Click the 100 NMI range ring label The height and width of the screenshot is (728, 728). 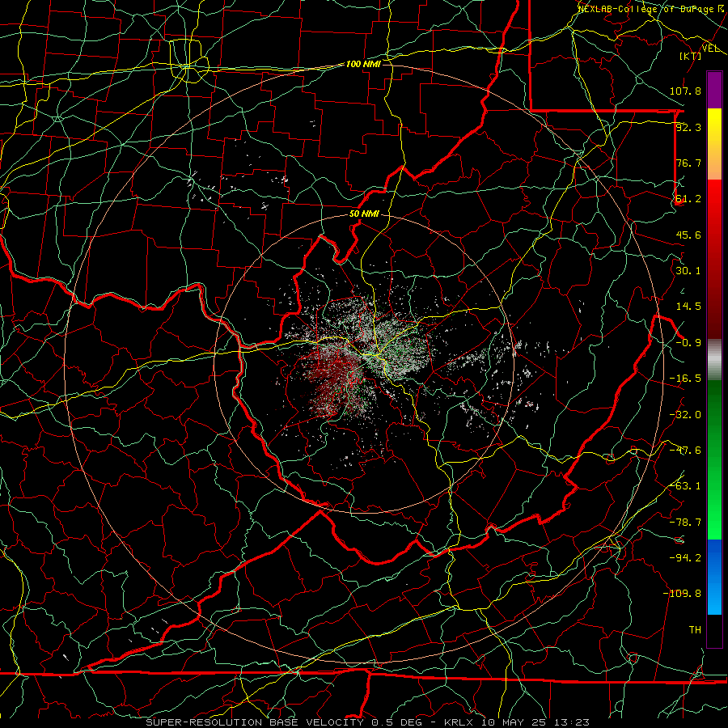point(363,64)
